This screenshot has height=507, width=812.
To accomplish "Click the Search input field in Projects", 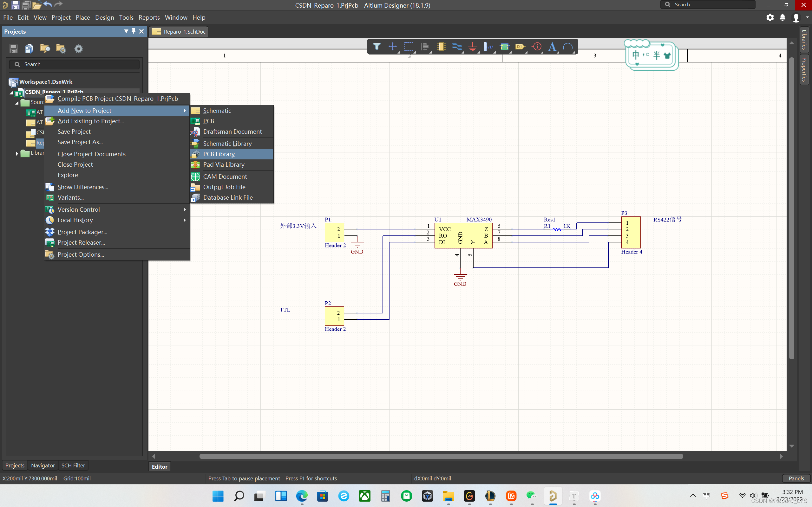I will pyautogui.click(x=76, y=64).
